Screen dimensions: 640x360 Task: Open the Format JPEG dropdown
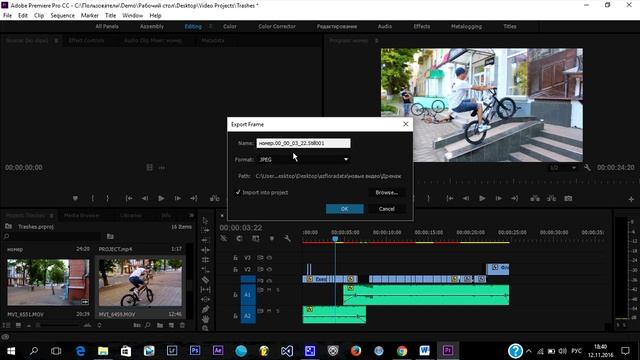tap(303, 160)
